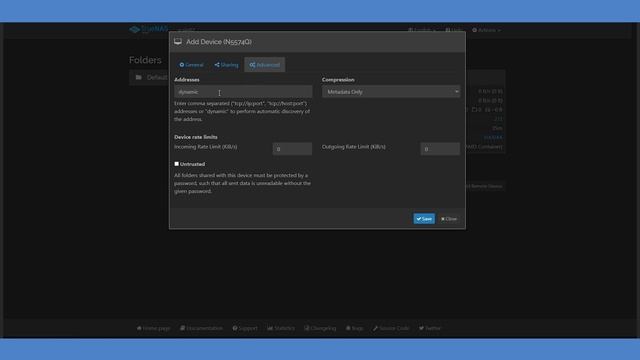The height and width of the screenshot is (360, 640).
Task: Select the Advanced tab
Action: tap(264, 65)
